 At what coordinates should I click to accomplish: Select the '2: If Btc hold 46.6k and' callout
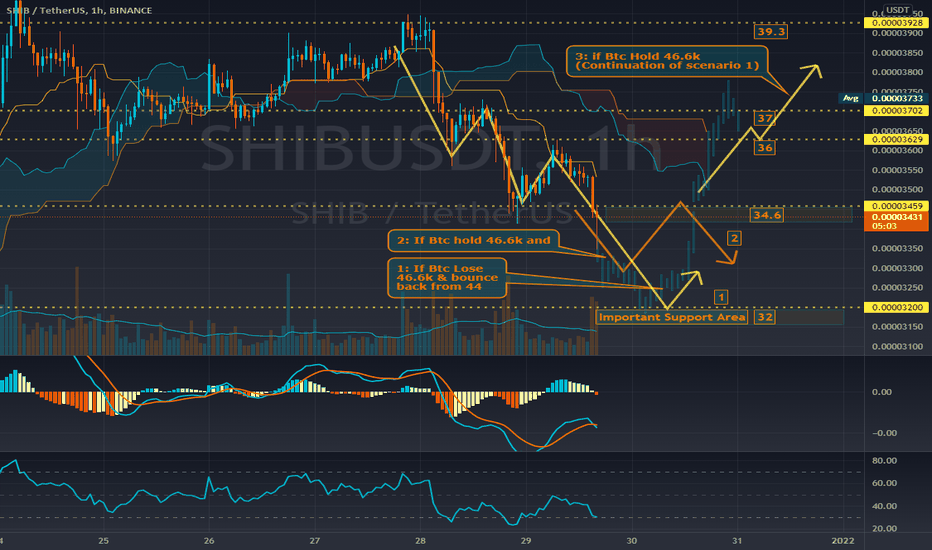(x=474, y=241)
